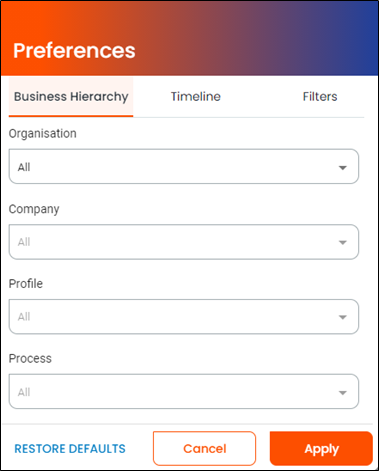Open the Organisation dropdown field
Screen dimensions: 379x471
pos(184,166)
